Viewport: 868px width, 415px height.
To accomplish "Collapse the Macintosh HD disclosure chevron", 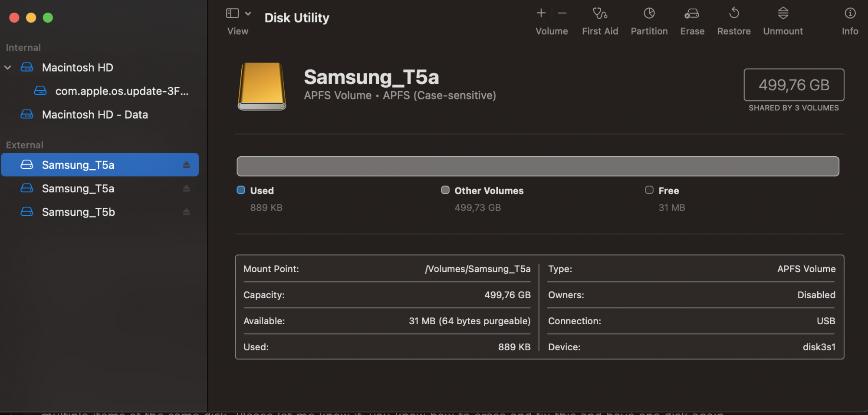I will (8, 67).
